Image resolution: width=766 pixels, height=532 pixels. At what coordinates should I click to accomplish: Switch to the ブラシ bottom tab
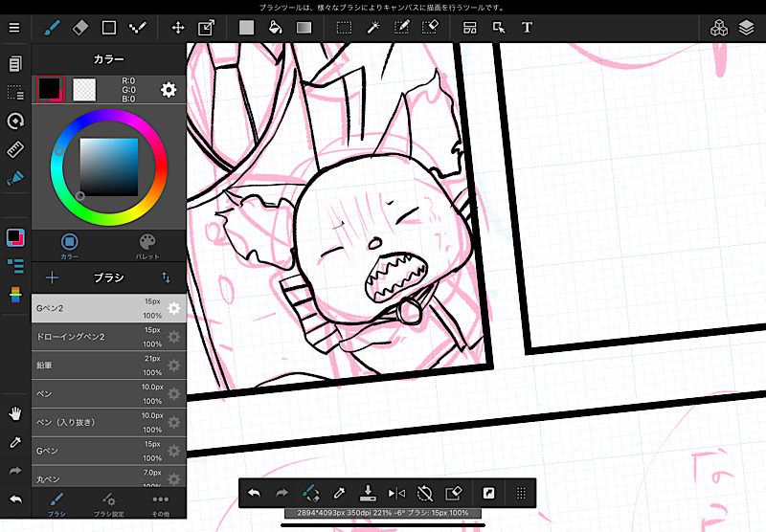56,504
